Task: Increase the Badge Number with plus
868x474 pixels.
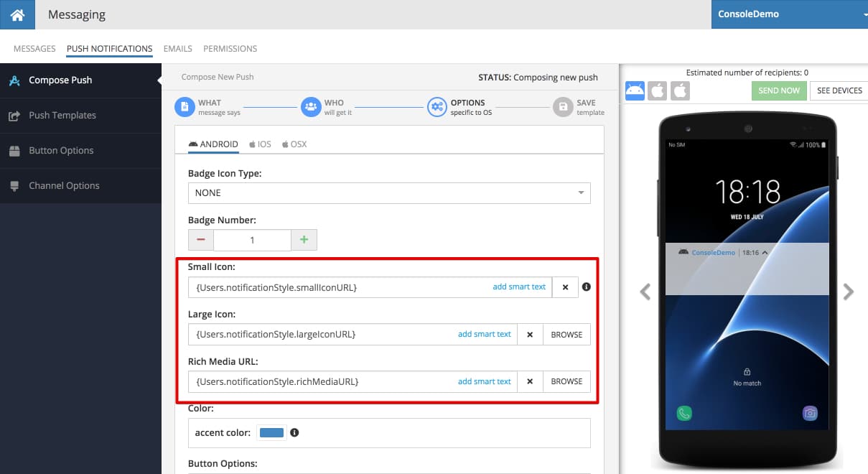Action: [x=304, y=240]
